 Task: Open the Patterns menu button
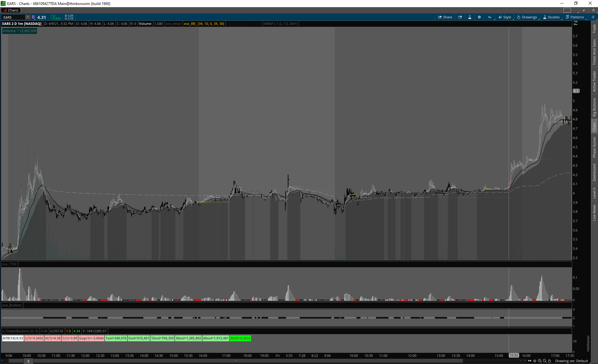[575, 17]
